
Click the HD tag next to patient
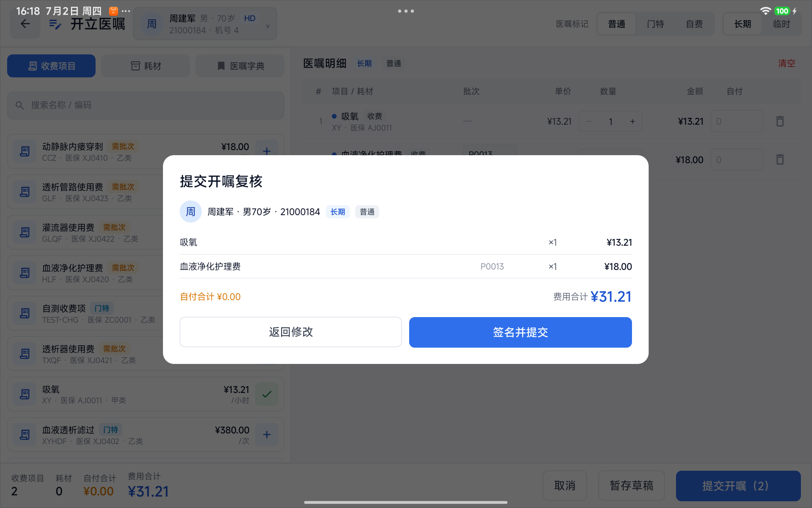pyautogui.click(x=250, y=18)
